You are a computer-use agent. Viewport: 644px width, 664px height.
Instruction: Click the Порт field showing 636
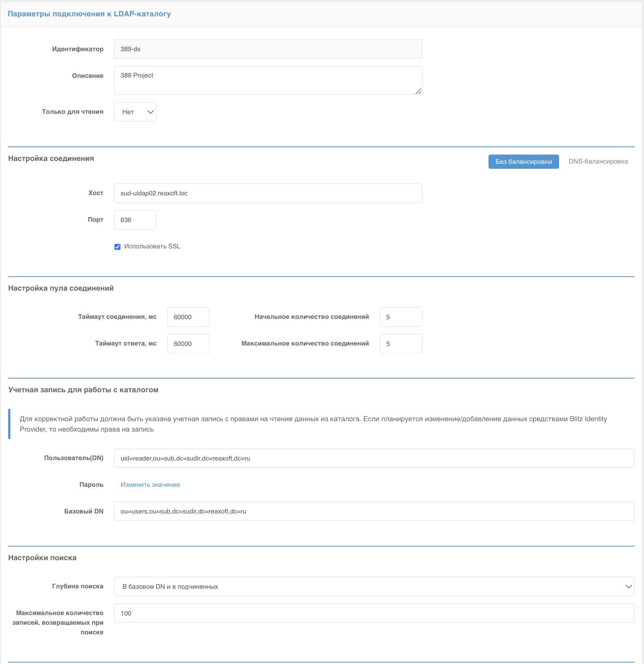pyautogui.click(x=135, y=220)
